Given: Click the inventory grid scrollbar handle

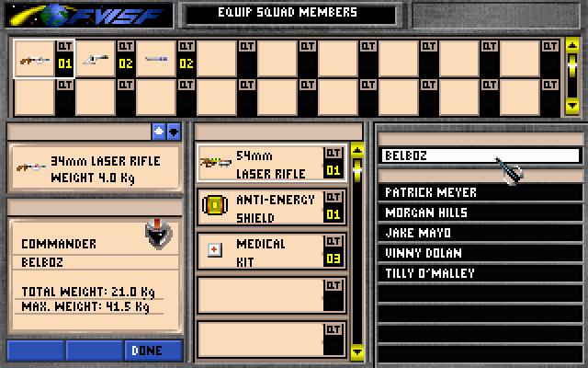Looking at the screenshot, I should coord(572,65).
